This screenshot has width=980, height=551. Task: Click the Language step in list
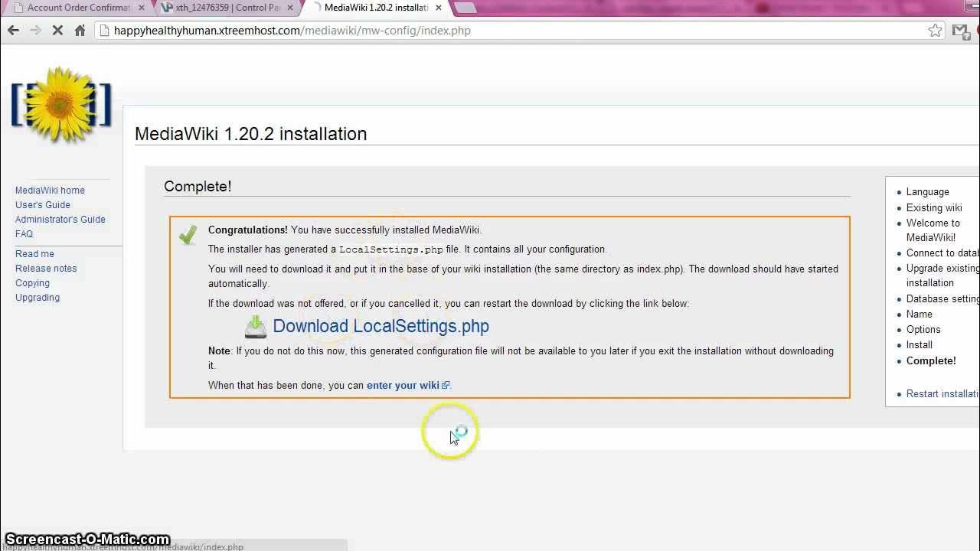pos(927,192)
